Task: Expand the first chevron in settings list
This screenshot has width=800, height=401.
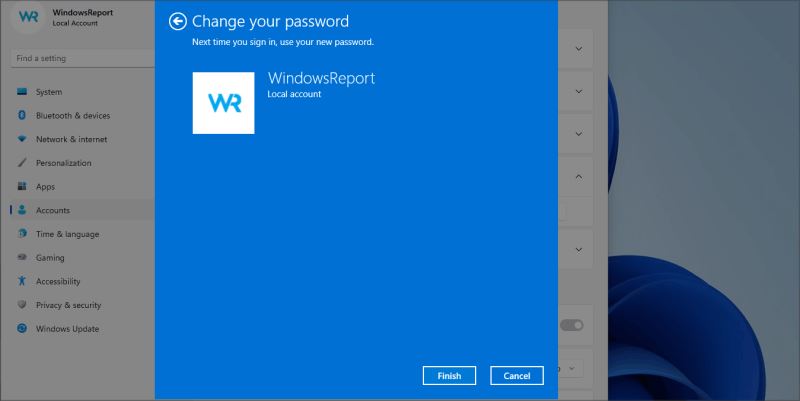Action: pyautogui.click(x=579, y=49)
